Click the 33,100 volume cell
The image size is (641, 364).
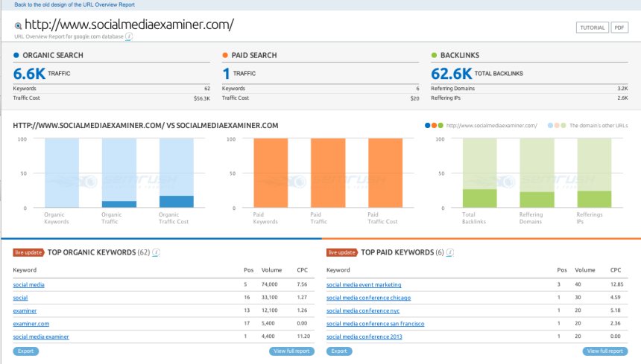tap(269, 298)
